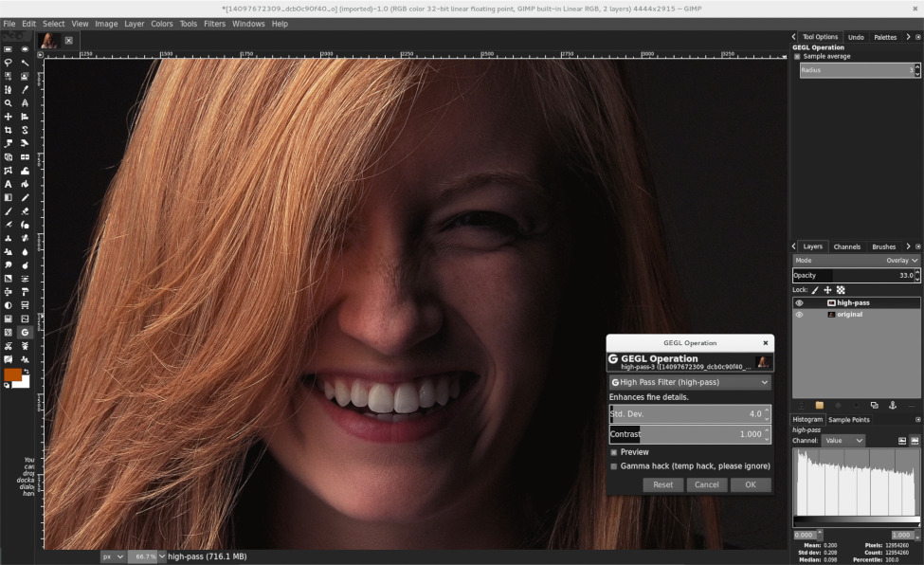This screenshot has height=565, width=924.
Task: Activate the Fuzzy Select tool
Action: pyautogui.click(x=26, y=63)
